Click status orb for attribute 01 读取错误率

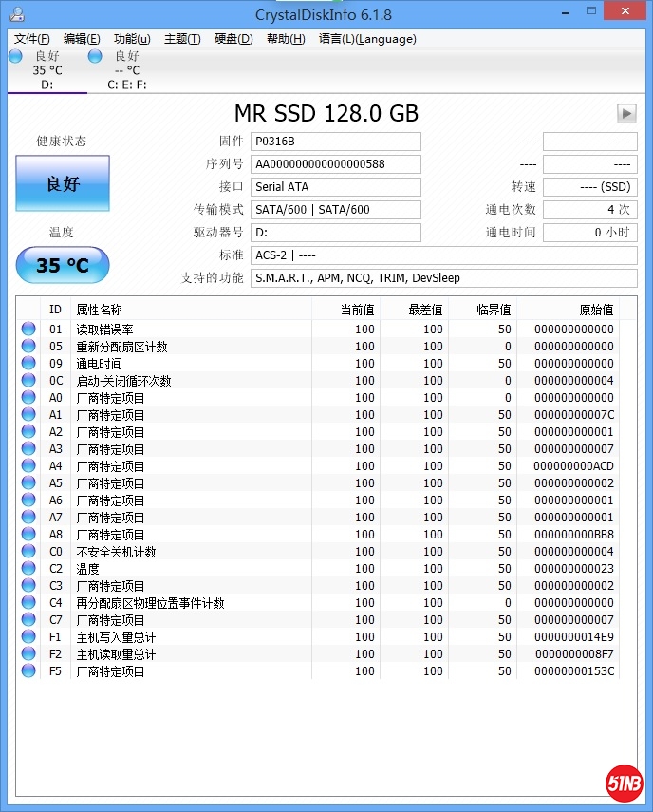[28, 330]
